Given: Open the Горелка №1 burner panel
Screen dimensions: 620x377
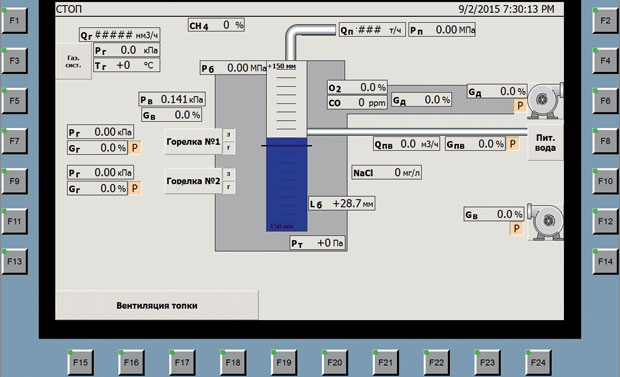Looking at the screenshot, I should [193, 141].
